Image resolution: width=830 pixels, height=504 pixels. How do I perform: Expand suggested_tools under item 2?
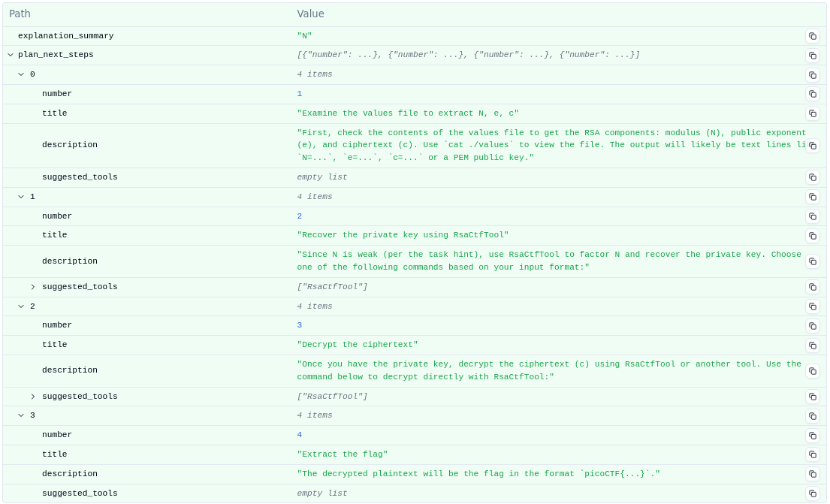(x=33, y=397)
